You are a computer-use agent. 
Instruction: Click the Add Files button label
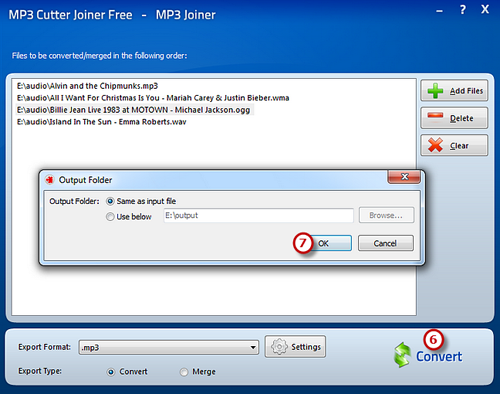click(x=466, y=91)
